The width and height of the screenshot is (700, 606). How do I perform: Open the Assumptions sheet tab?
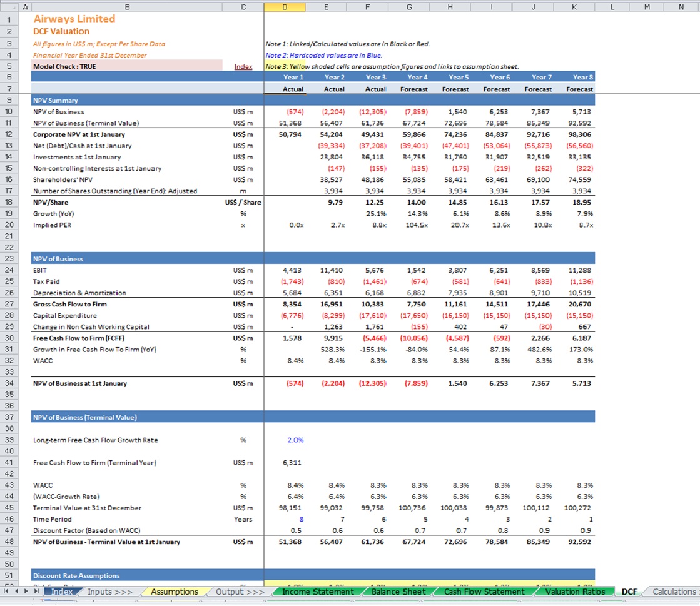pos(174,592)
